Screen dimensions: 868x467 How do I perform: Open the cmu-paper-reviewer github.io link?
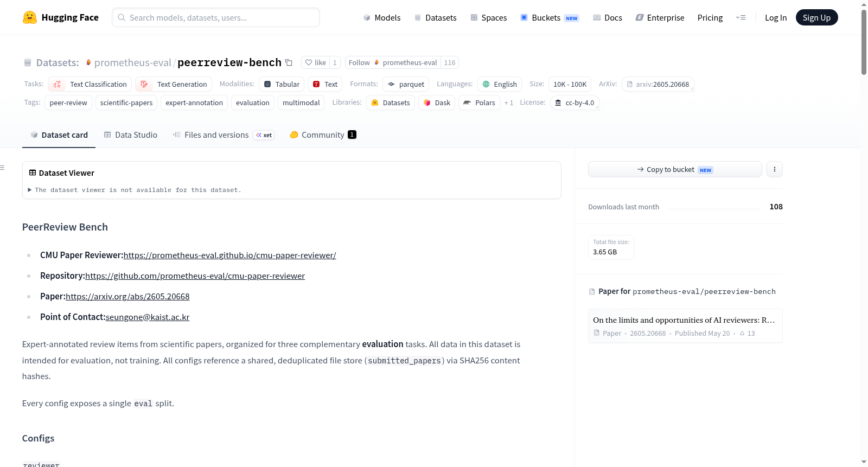[x=229, y=255]
